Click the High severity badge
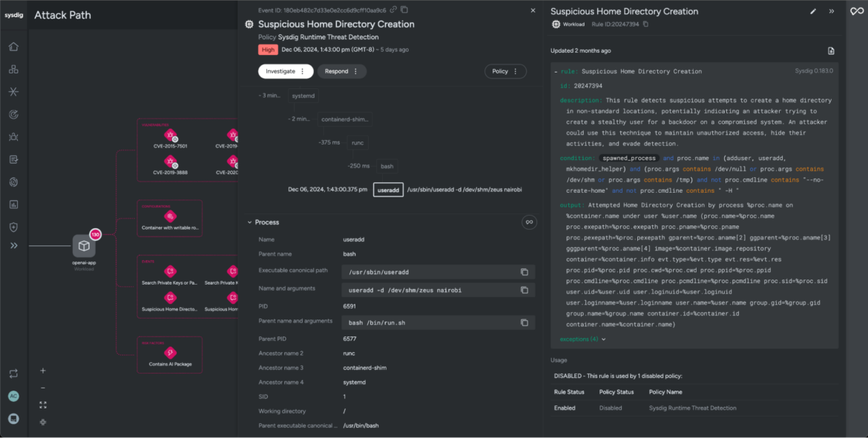 pyautogui.click(x=268, y=50)
